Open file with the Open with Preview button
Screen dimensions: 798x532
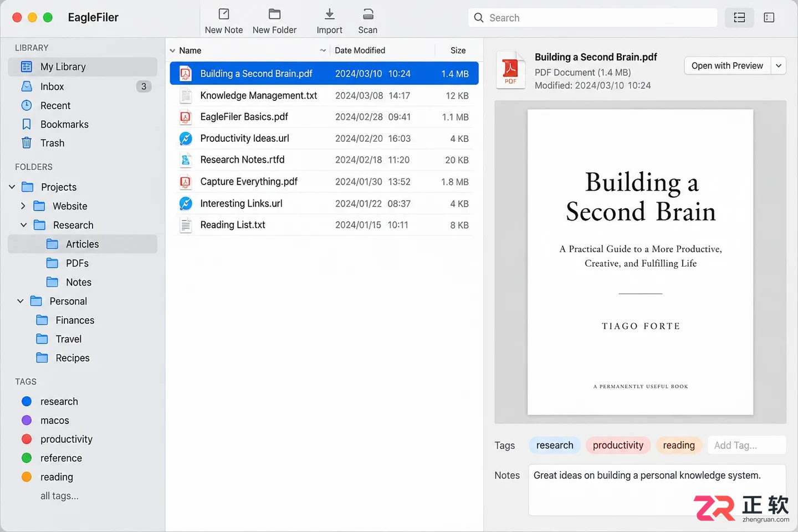click(727, 66)
